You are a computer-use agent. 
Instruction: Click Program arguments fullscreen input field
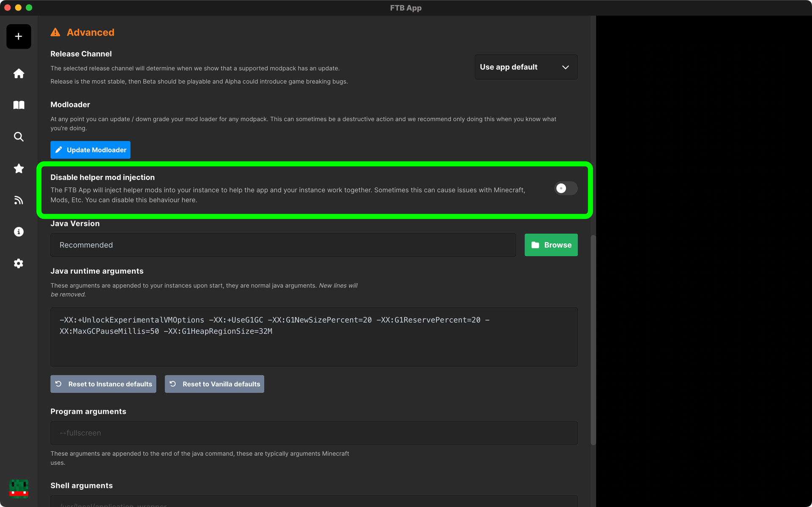point(314,432)
